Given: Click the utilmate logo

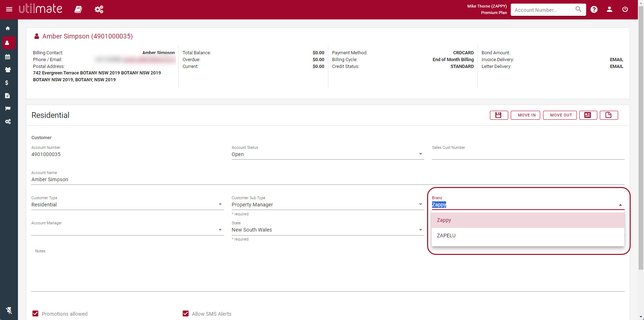Looking at the screenshot, I should (x=40, y=9).
